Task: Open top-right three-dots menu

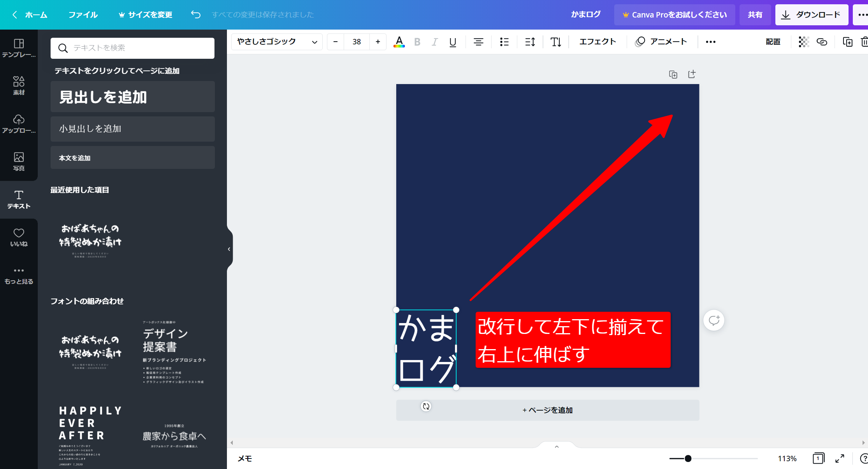Action: (x=862, y=15)
